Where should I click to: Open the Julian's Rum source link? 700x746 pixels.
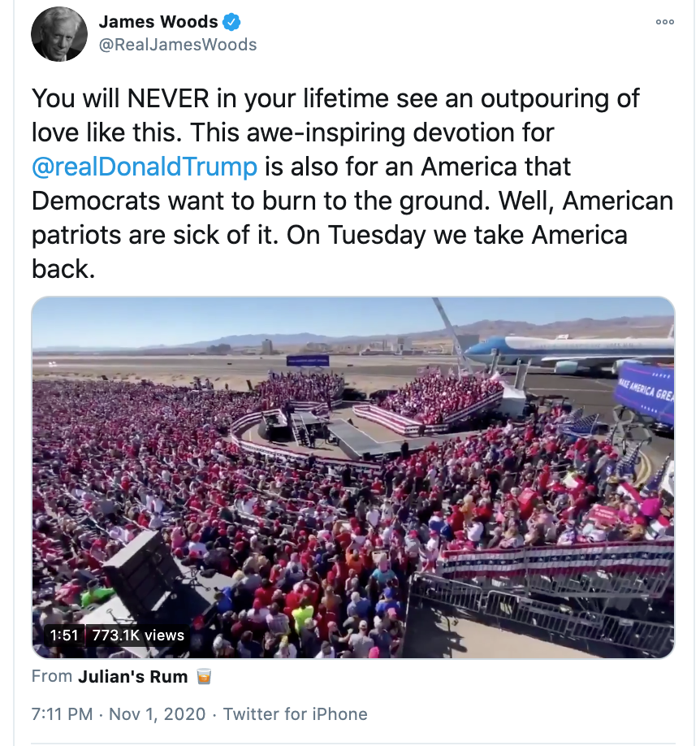(x=133, y=676)
